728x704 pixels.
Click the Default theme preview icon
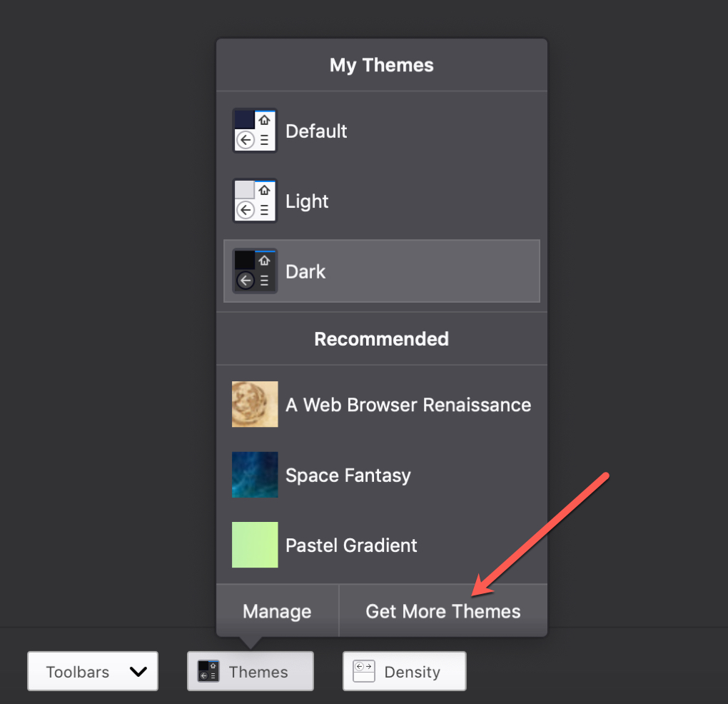pyautogui.click(x=254, y=131)
